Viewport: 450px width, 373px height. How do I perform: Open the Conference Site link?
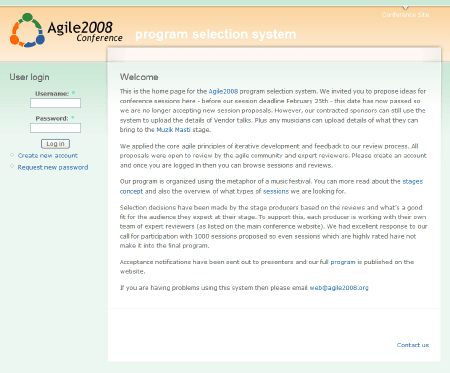[x=405, y=15]
